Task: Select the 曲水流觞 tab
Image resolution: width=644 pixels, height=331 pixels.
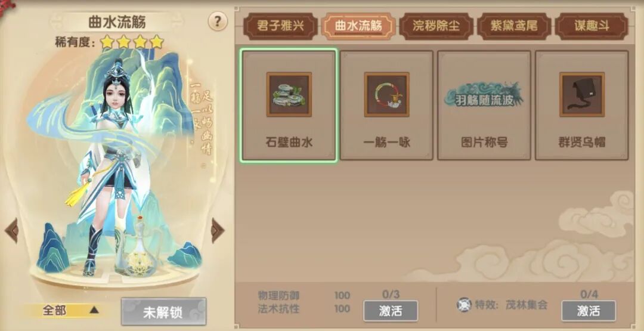Action: 358,26
